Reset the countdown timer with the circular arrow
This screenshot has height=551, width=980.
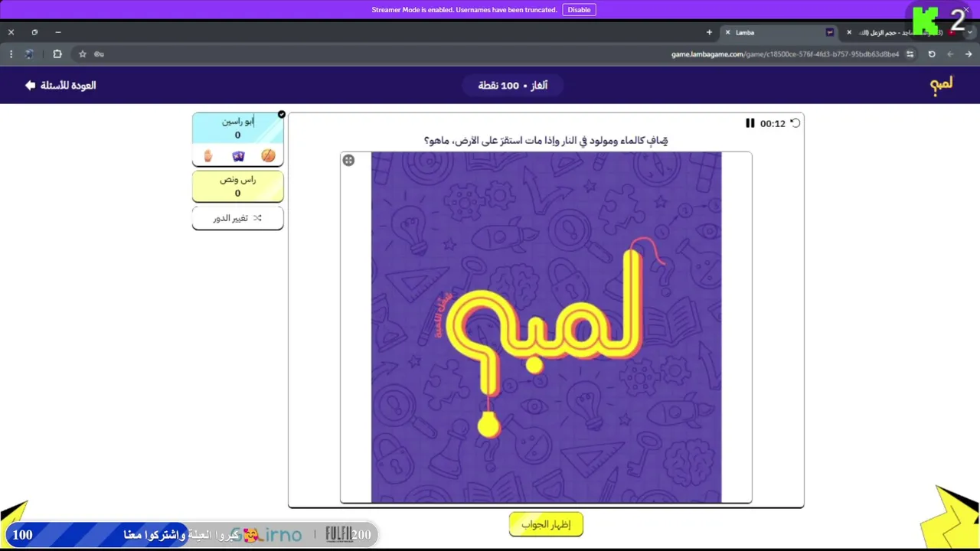pos(795,123)
